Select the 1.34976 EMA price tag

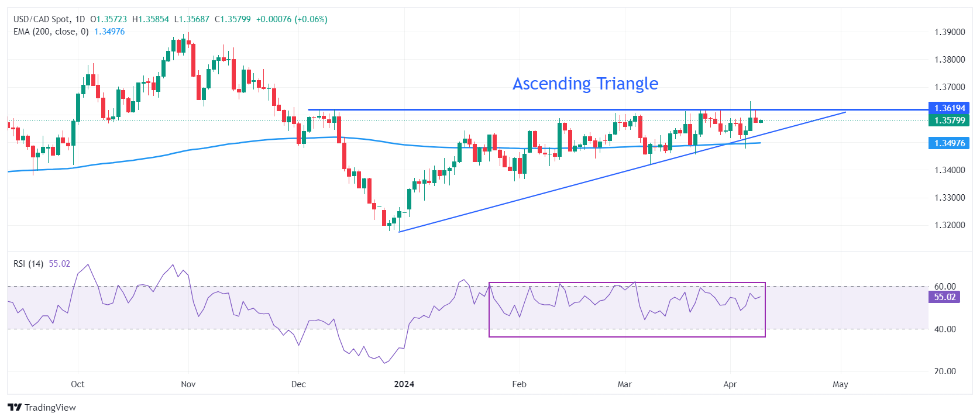click(x=949, y=143)
